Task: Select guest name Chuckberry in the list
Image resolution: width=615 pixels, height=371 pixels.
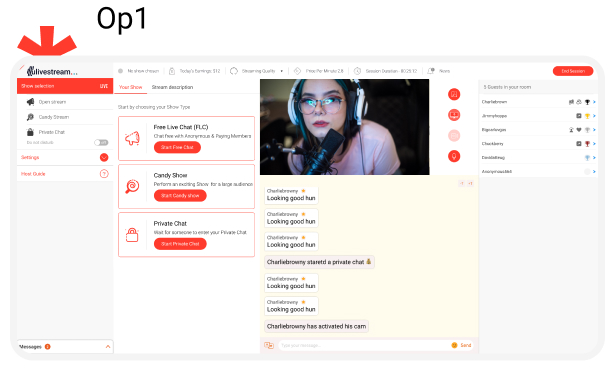Action: pos(492,144)
